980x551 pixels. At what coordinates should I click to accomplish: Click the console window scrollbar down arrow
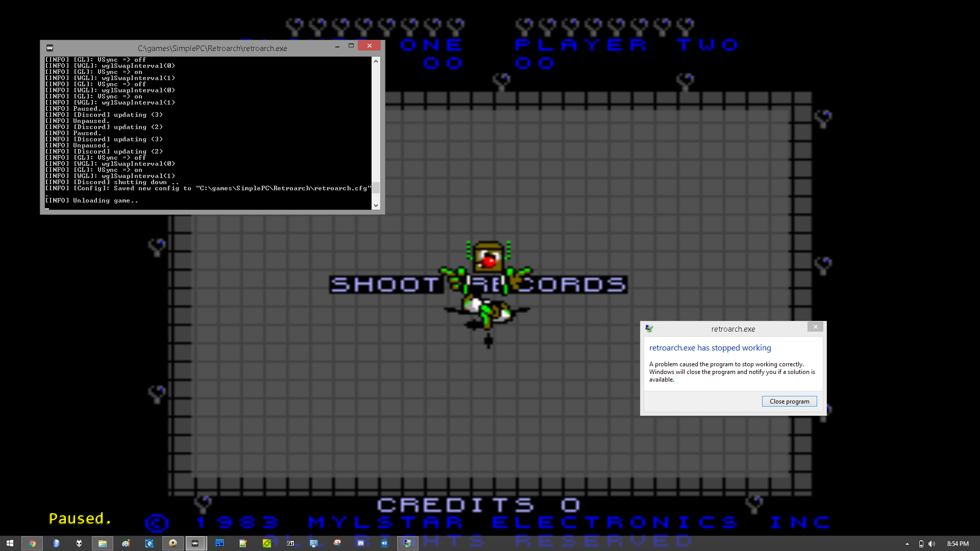[376, 205]
